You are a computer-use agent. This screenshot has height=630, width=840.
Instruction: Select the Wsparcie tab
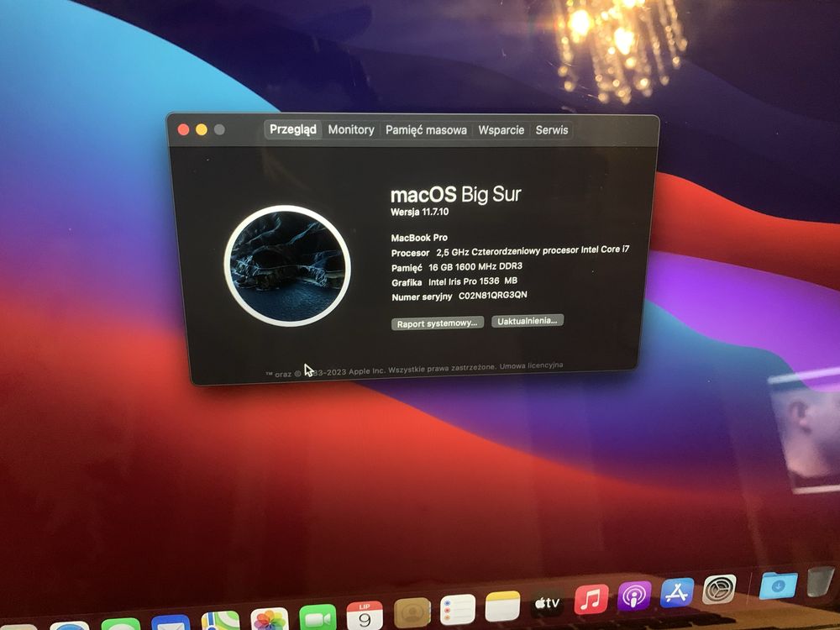(501, 130)
